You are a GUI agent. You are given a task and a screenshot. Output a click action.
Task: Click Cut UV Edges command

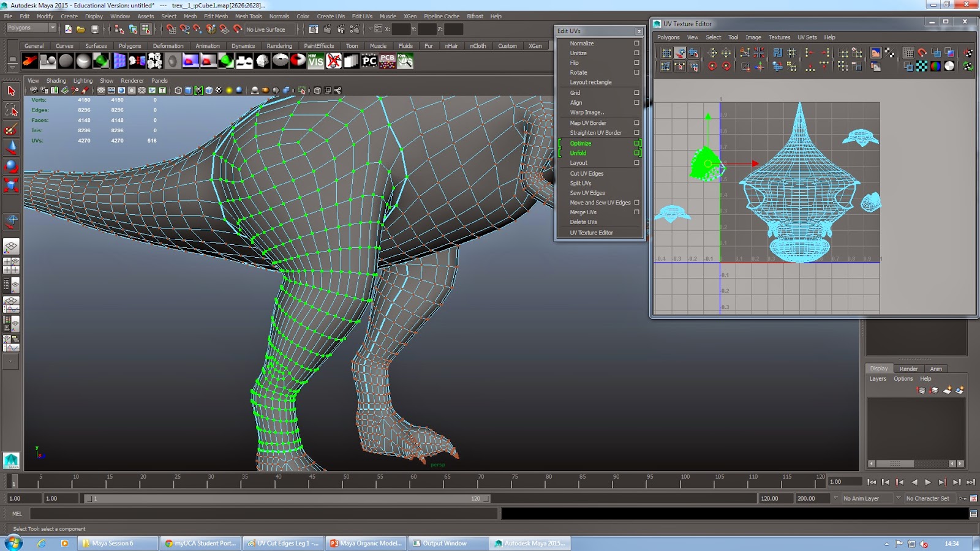pos(587,173)
